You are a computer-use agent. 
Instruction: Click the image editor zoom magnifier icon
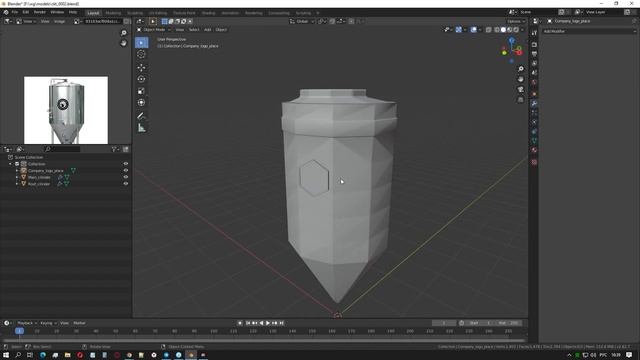(124, 33)
